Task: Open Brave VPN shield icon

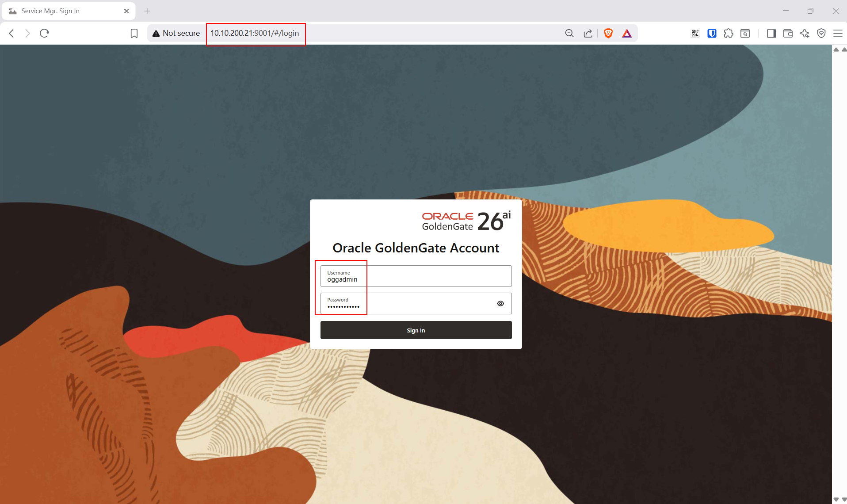Action: [821, 33]
